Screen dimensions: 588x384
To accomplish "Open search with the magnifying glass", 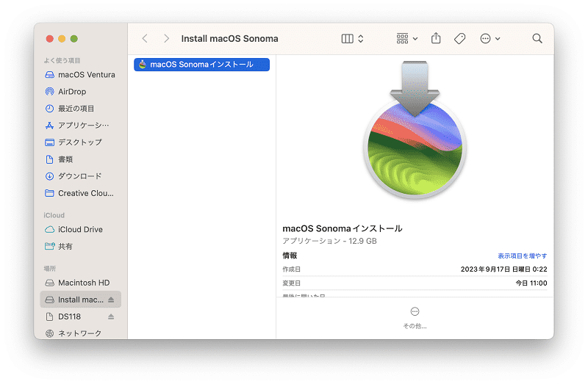I will click(x=537, y=39).
